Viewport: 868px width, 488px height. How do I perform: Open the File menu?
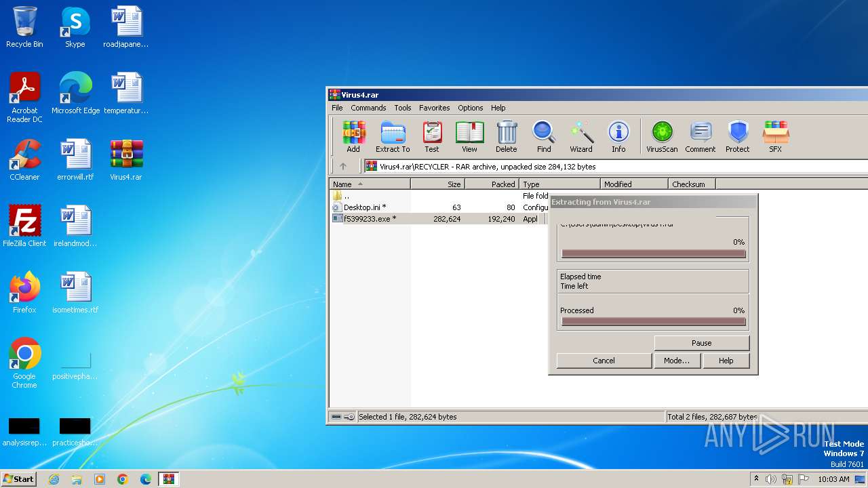[337, 108]
